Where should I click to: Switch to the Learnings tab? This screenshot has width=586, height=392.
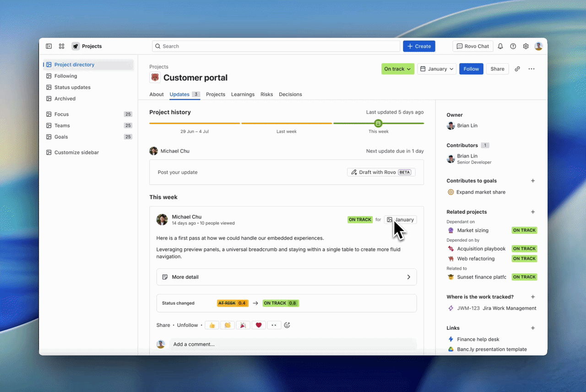point(243,94)
